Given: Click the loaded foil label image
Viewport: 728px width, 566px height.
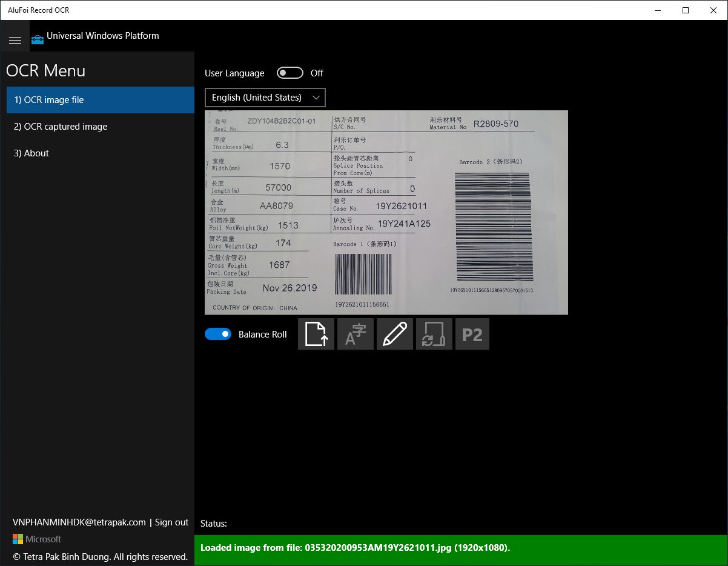Looking at the screenshot, I should (x=386, y=213).
